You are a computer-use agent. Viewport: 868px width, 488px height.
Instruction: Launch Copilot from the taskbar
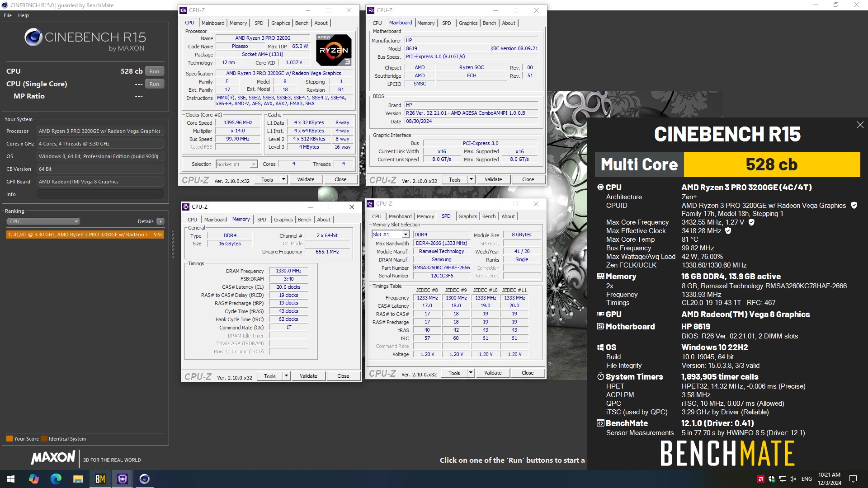(34, 479)
